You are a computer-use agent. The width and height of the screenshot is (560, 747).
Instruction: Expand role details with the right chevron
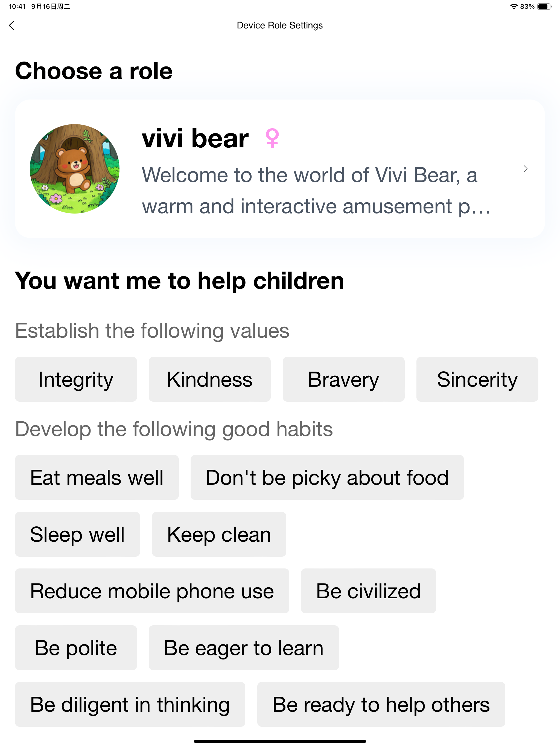525,168
